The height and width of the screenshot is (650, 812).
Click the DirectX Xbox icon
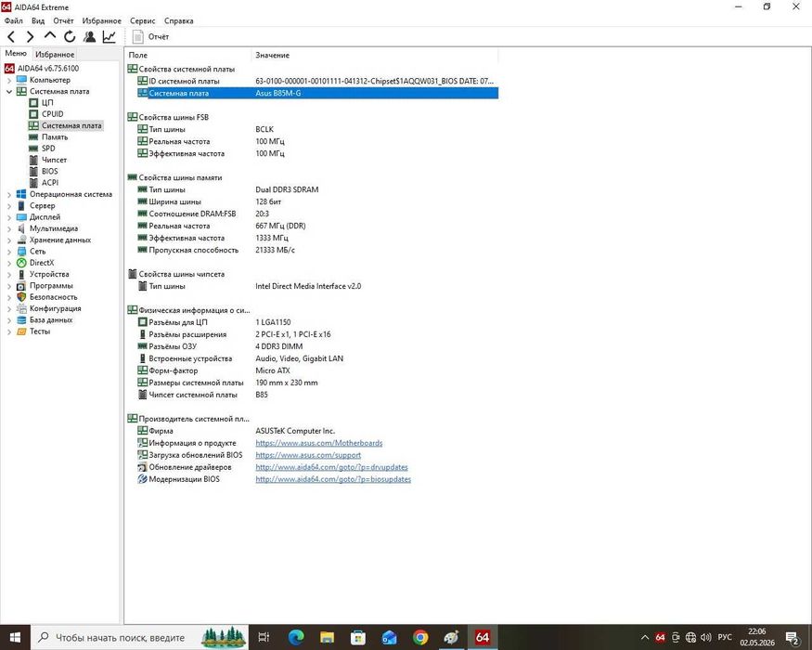click(x=21, y=263)
